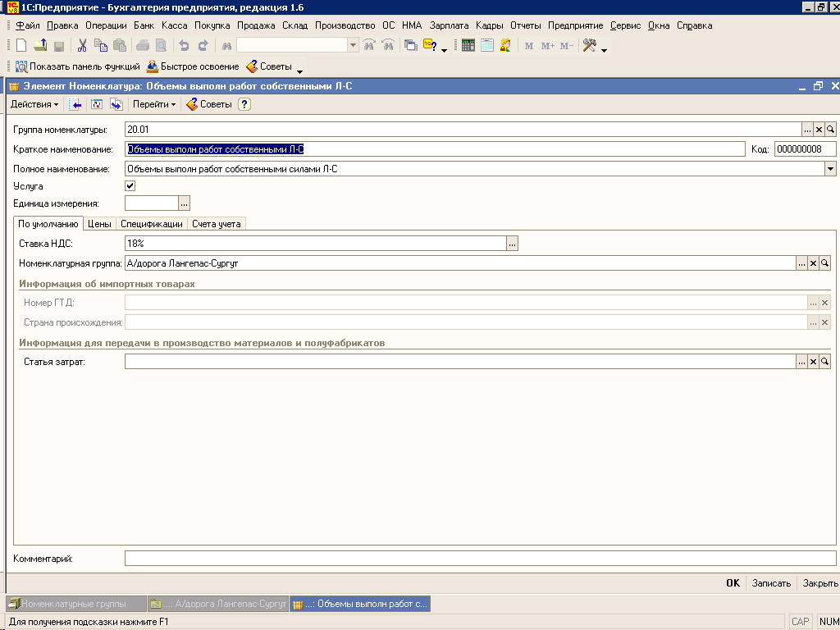Open the Действия dropdown menu
The image size is (840, 630).
click(34, 104)
